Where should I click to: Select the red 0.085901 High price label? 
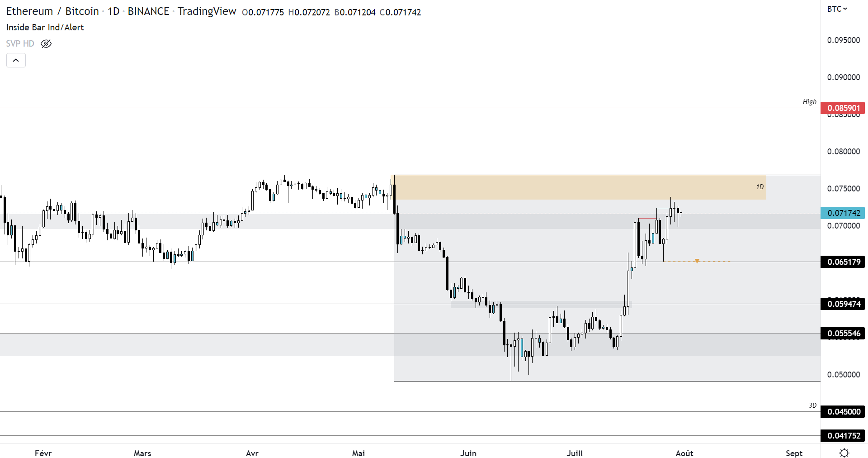point(843,108)
